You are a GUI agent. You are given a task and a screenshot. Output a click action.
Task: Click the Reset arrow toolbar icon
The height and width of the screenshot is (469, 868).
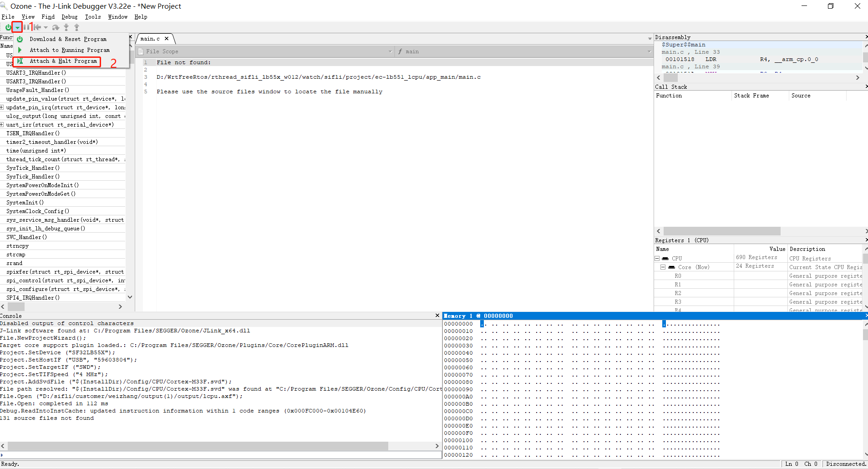[x=37, y=27]
